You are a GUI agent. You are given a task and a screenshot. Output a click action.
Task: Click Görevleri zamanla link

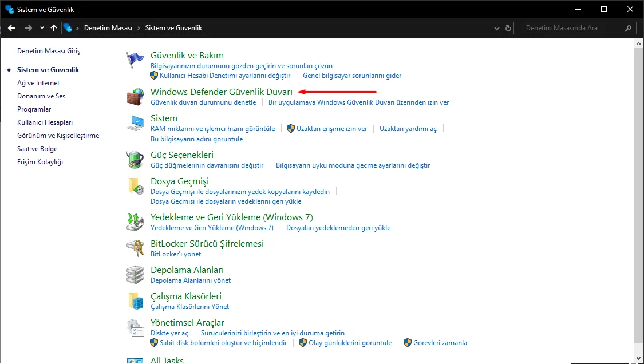tap(440, 343)
